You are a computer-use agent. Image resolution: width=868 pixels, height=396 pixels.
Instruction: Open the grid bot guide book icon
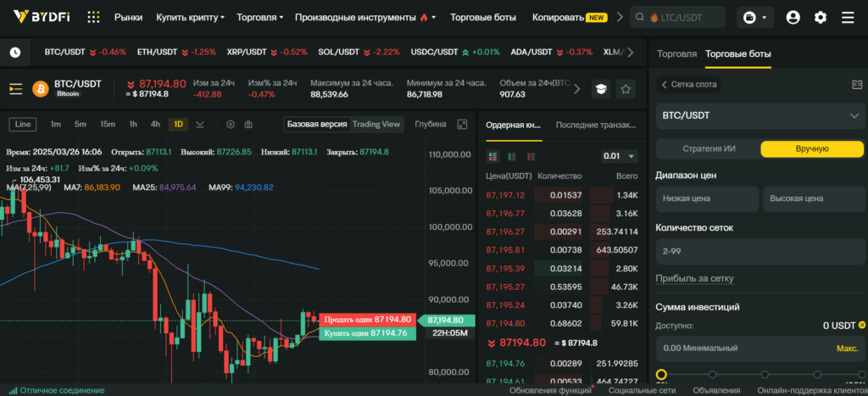pos(856,85)
